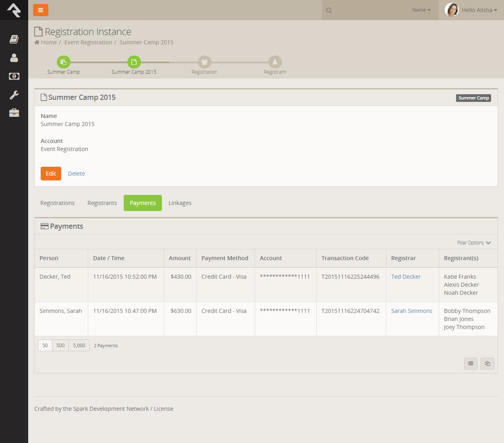Screen dimensions: 504x443
Task: Open the Name search type dropdown
Action: tap(421, 10)
